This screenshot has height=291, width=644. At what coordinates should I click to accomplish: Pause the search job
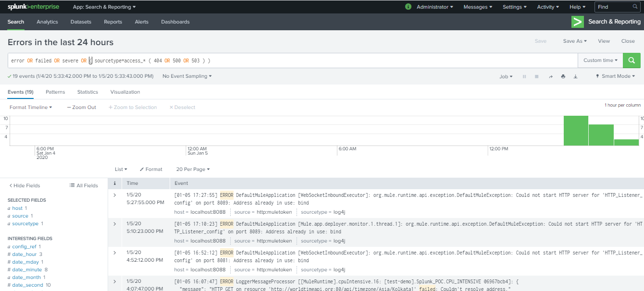(524, 76)
